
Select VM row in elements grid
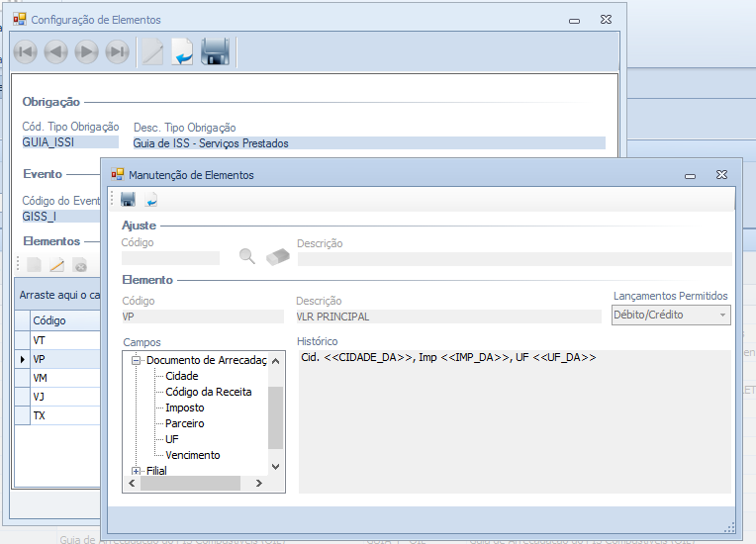click(x=57, y=378)
